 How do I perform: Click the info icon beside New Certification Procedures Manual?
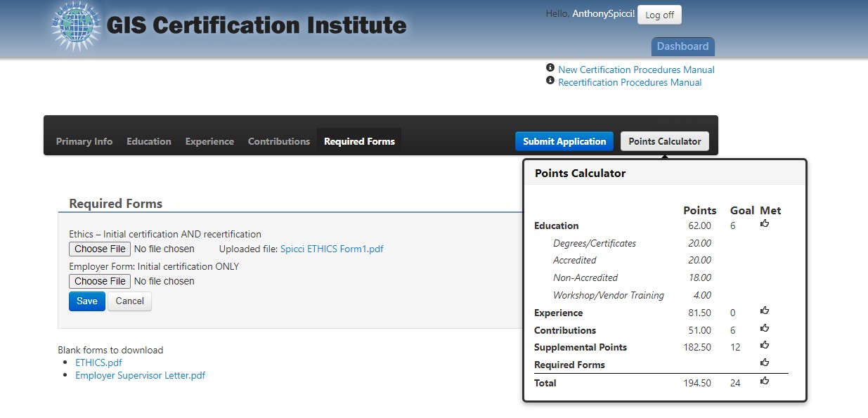click(550, 68)
